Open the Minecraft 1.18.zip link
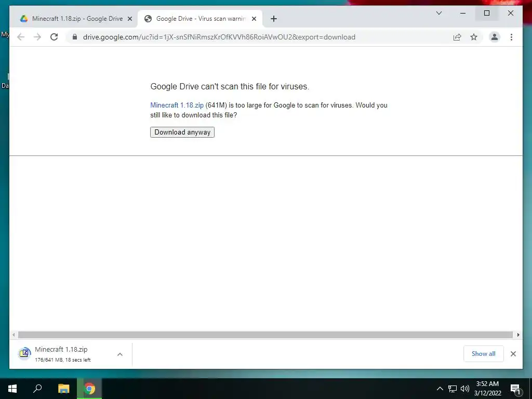Viewport: 532px width, 399px height. tap(177, 105)
